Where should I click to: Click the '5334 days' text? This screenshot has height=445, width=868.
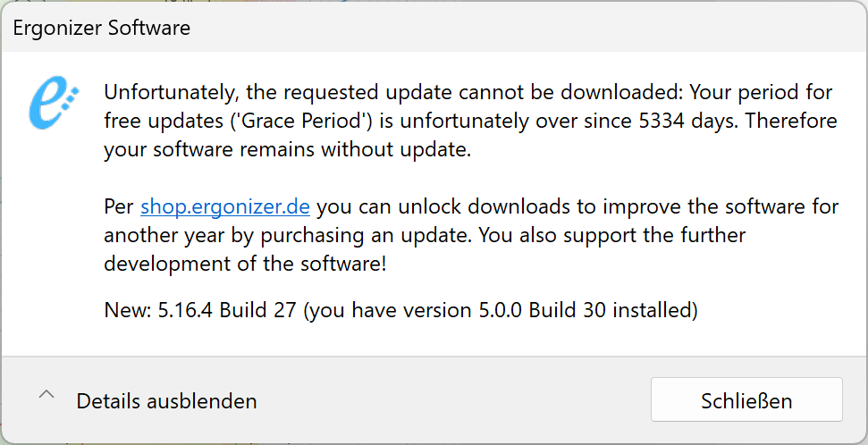688,121
